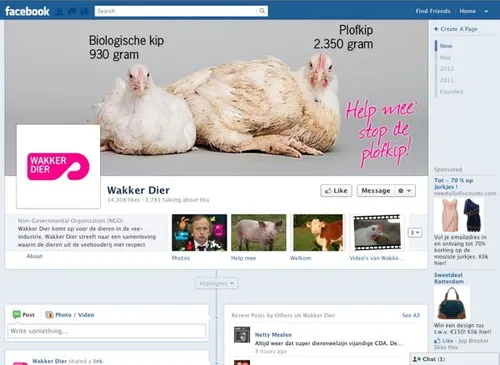Jump to 2012 on the timeline

[x=447, y=69]
